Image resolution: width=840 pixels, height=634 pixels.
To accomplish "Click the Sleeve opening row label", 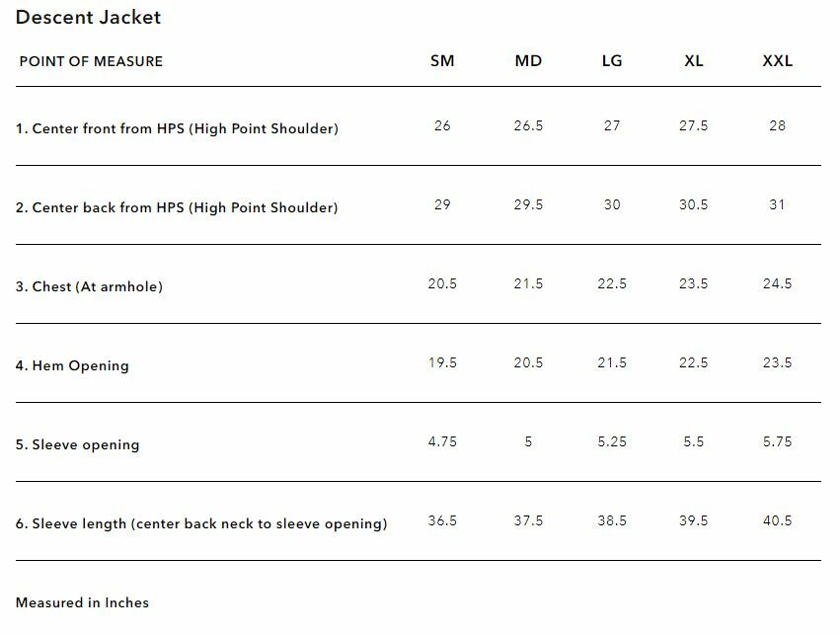I will pos(77,444).
